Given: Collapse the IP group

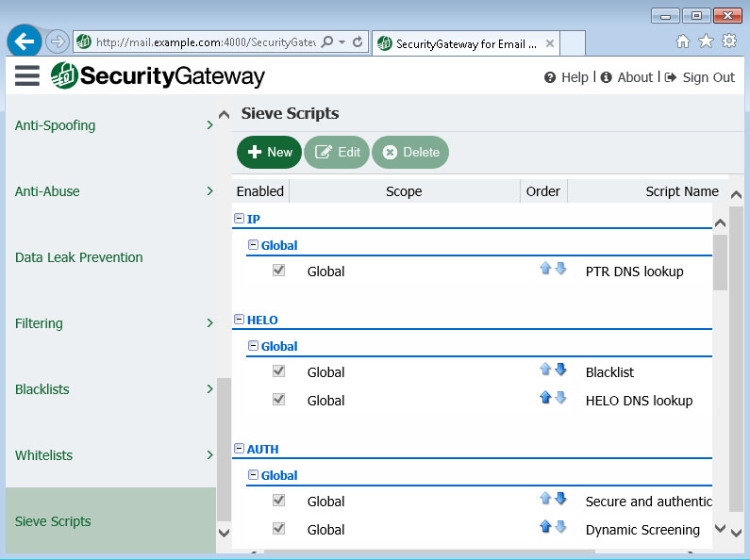Looking at the screenshot, I should [x=240, y=219].
